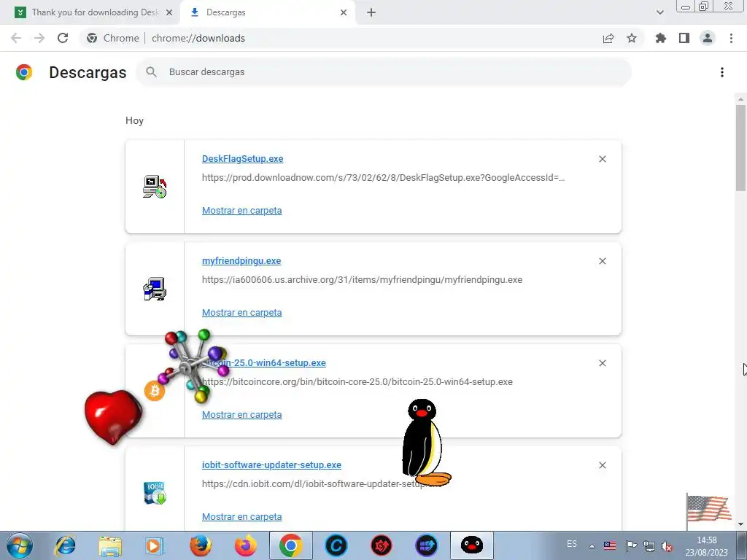Click the red heart desktop toy

click(x=113, y=416)
